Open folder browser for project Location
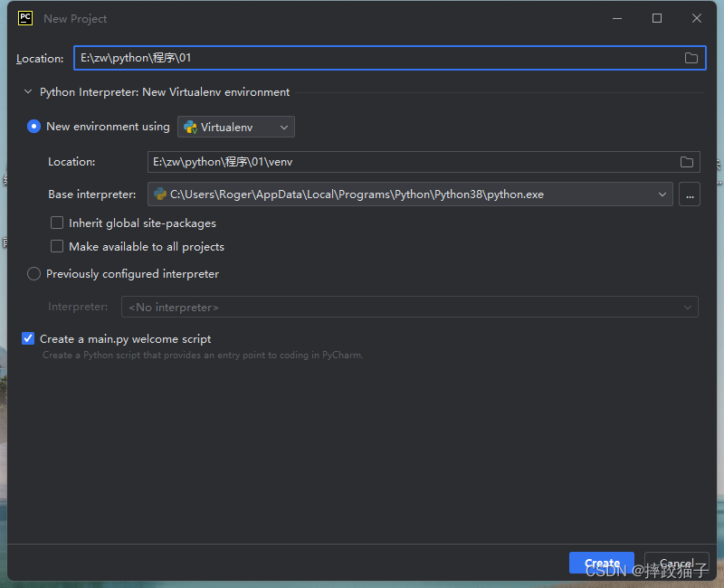724x588 pixels. coord(691,58)
